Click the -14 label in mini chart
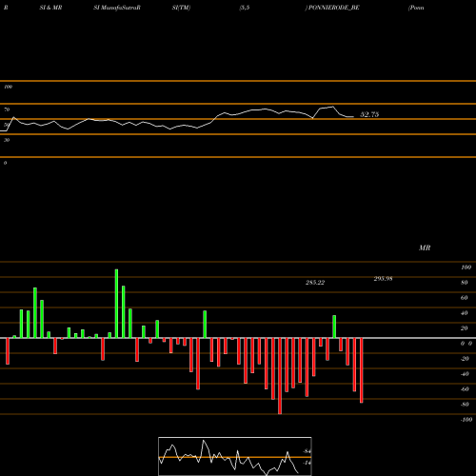The width and height of the screenshot is (476, 476). click(307, 463)
